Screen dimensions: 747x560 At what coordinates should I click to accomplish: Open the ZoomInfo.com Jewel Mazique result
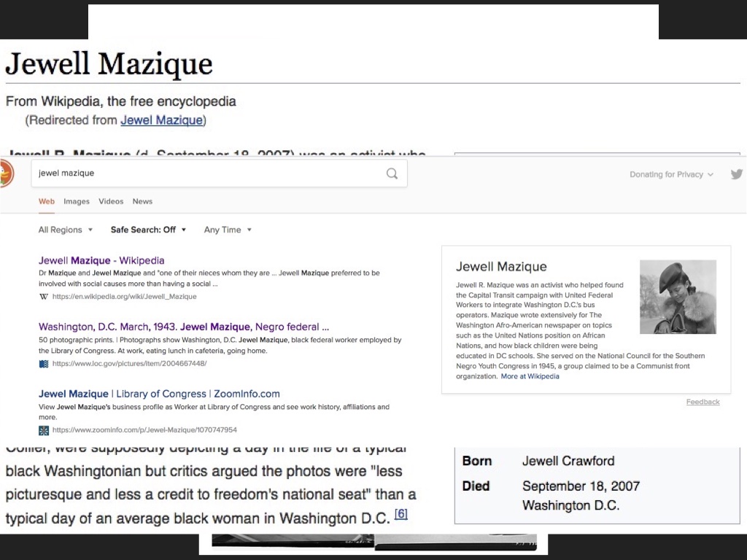[159, 394]
